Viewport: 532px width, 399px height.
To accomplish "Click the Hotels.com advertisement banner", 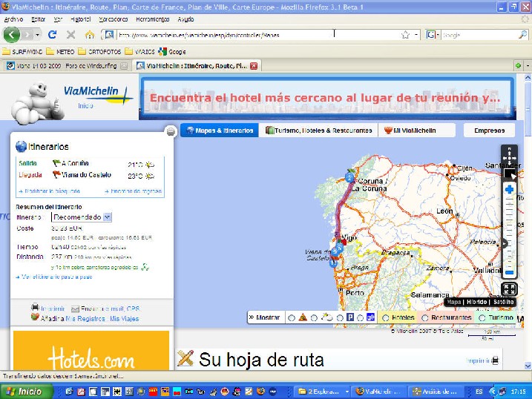I will tap(91, 350).
